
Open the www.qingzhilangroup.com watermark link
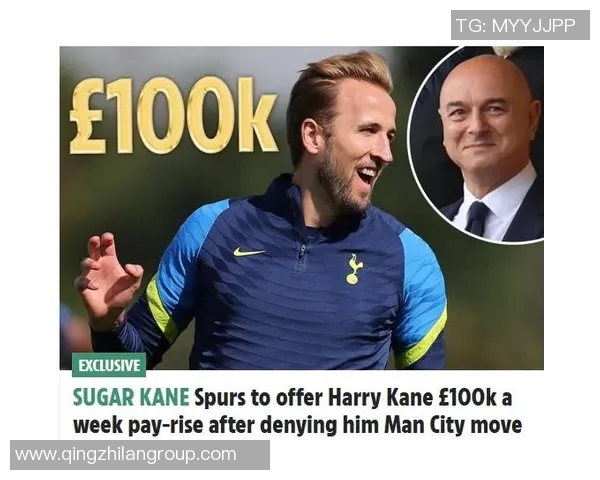tap(140, 455)
